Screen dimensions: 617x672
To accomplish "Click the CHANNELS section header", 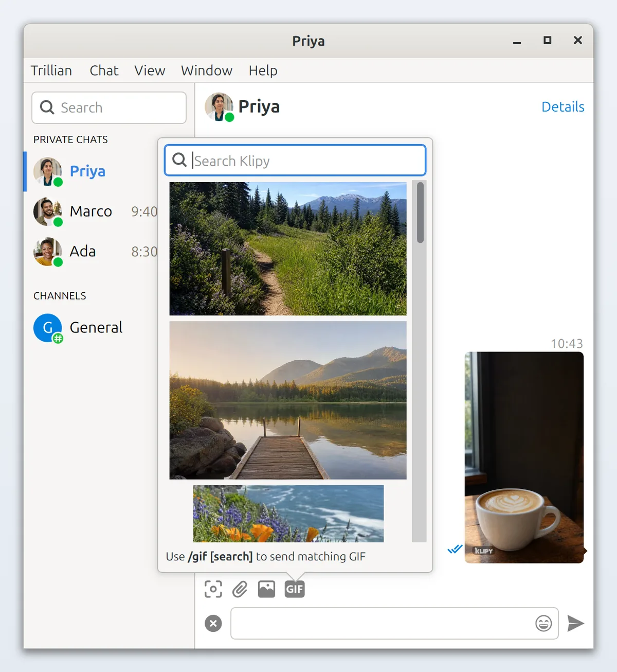I will coord(60,296).
